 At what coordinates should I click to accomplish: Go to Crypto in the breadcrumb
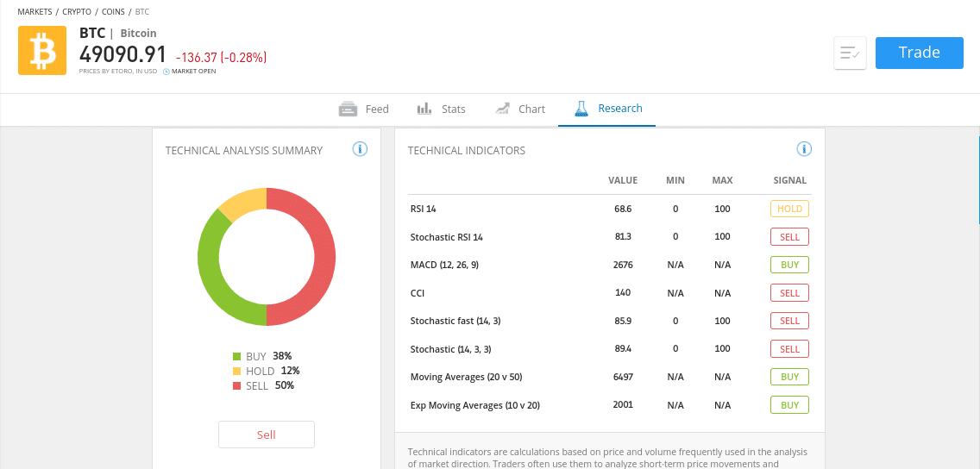point(77,12)
